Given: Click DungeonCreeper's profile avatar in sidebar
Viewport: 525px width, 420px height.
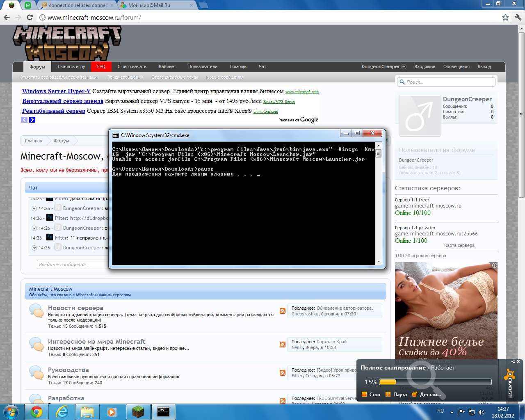Looking at the screenshot, I should coord(420,116).
